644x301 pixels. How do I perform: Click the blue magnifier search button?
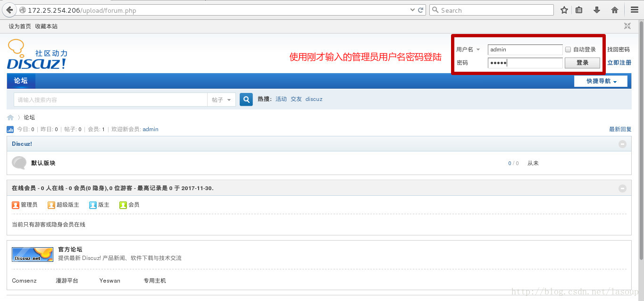[x=246, y=100]
